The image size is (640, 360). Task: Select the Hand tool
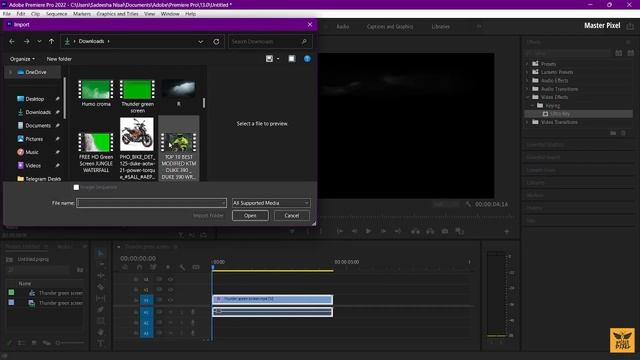point(100,332)
